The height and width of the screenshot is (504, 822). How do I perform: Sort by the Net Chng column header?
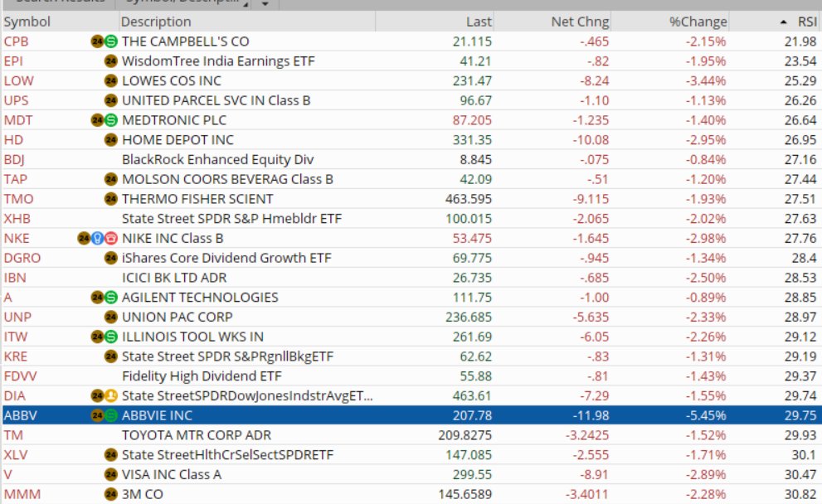[552, 22]
